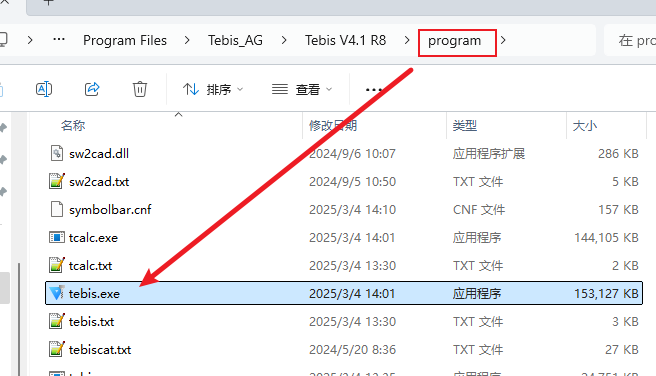
Task: Click the Rename icon in toolbar
Action: pos(44,89)
